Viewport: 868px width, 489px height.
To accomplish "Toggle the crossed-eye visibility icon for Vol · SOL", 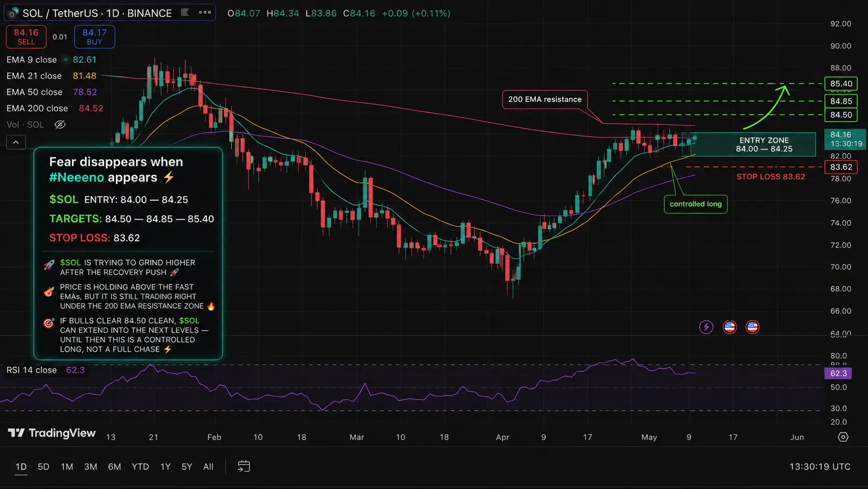I will 60,125.
